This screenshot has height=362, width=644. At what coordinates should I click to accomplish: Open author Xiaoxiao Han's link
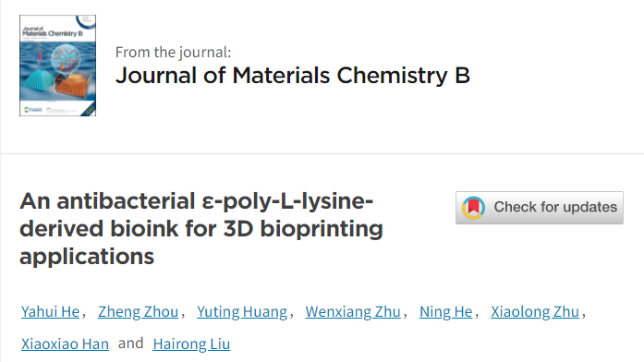pyautogui.click(x=65, y=344)
